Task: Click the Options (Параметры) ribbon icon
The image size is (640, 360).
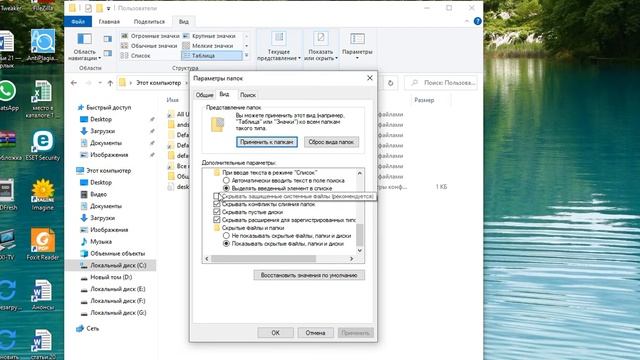Action: click(x=357, y=46)
